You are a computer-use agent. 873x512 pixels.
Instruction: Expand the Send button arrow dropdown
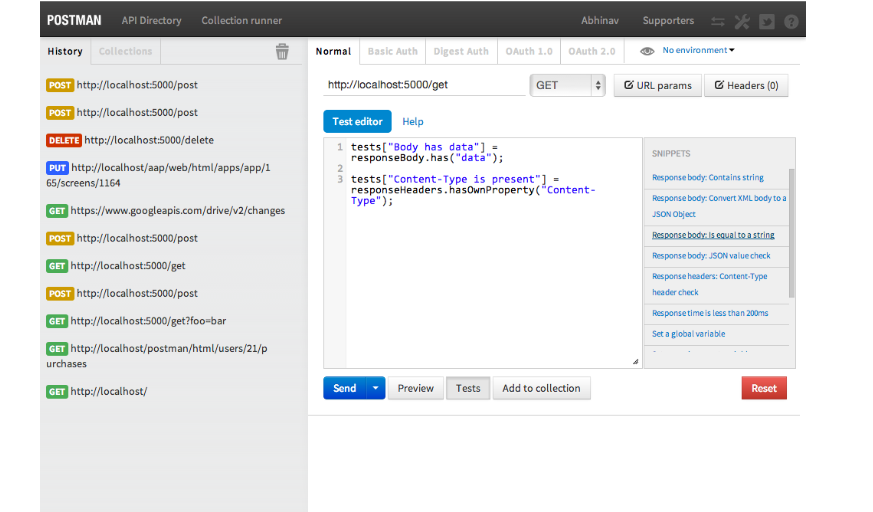[x=376, y=388]
